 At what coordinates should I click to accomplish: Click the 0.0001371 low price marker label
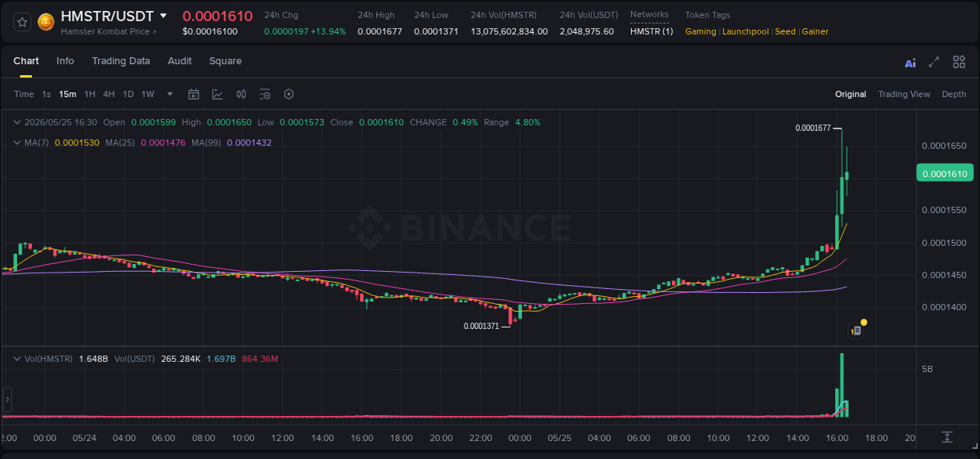pos(481,326)
